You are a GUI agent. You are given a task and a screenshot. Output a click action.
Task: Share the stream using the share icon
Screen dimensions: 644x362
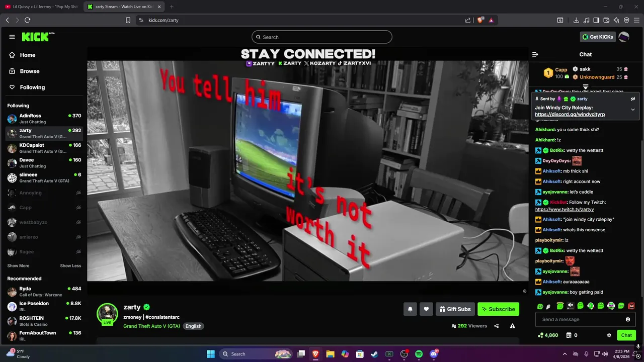497,326
